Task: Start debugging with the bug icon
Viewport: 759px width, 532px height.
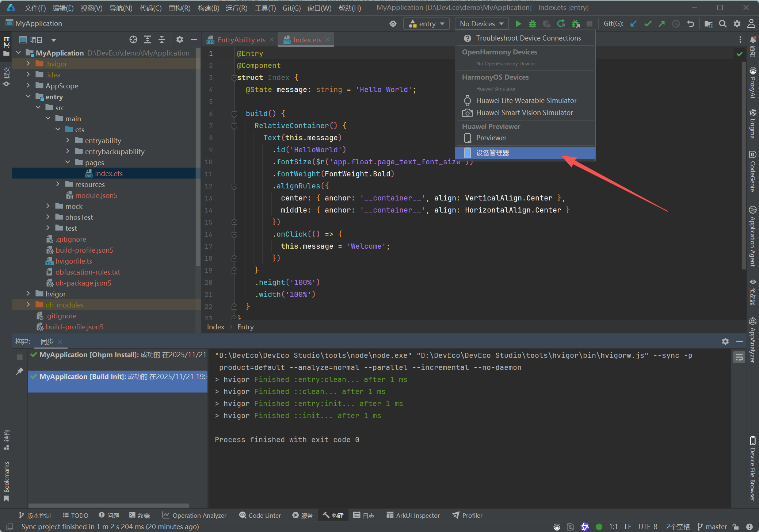Action: click(533, 24)
